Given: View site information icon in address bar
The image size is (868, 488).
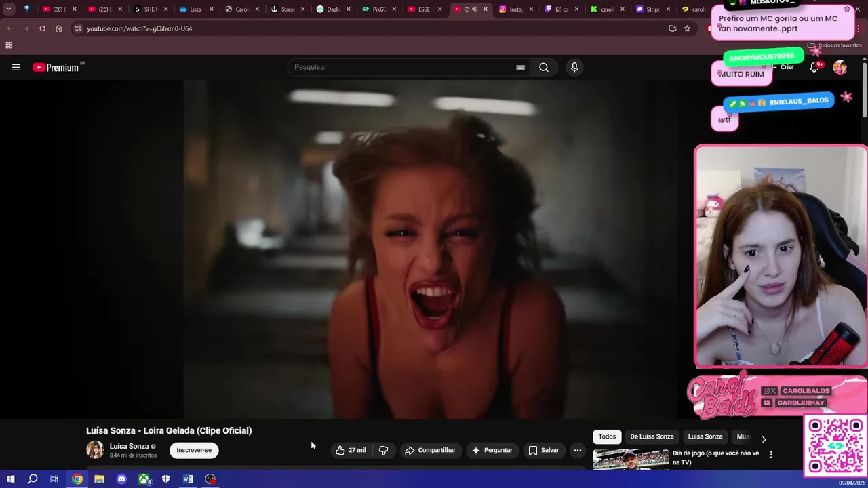Looking at the screenshot, I should click(x=78, y=28).
